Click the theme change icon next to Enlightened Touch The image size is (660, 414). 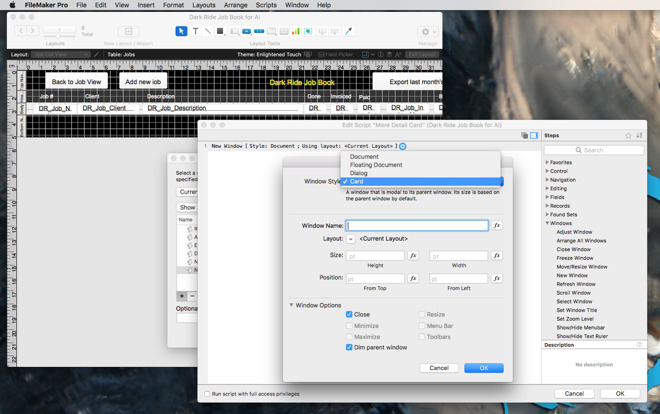click(x=308, y=55)
